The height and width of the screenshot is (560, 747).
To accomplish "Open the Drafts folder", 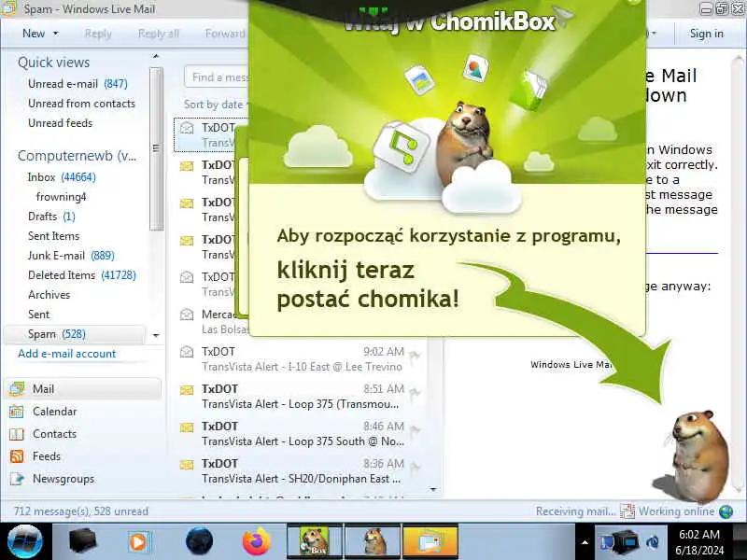I will pyautogui.click(x=51, y=217).
